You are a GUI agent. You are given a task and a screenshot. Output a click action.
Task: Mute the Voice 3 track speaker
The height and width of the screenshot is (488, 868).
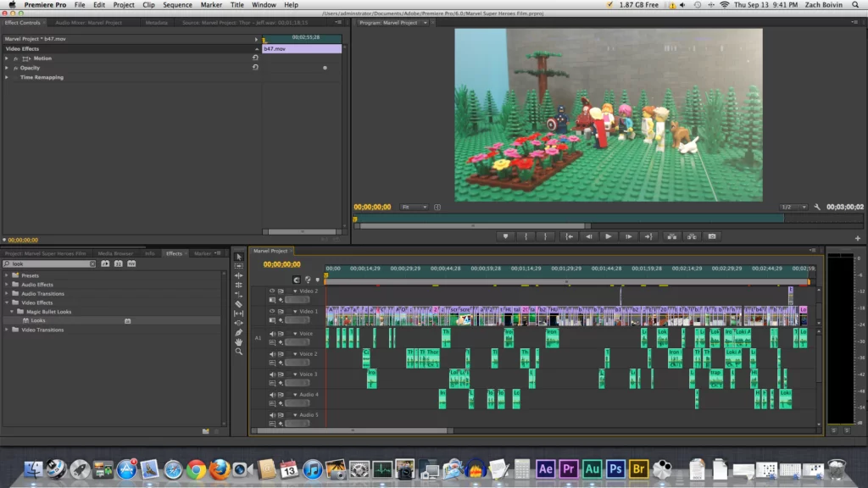tap(272, 374)
